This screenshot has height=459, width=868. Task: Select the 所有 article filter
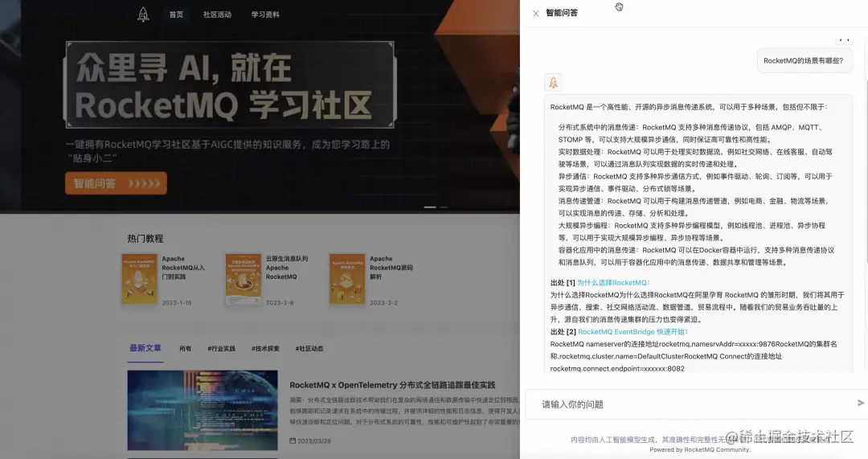[x=186, y=348]
